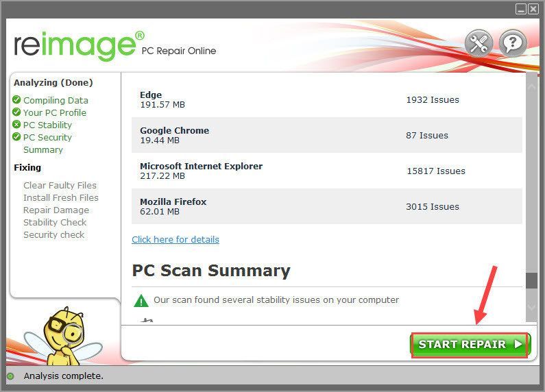This screenshot has width=545, height=392.
Task: Select the Google Chrome row
Action: [x=327, y=135]
